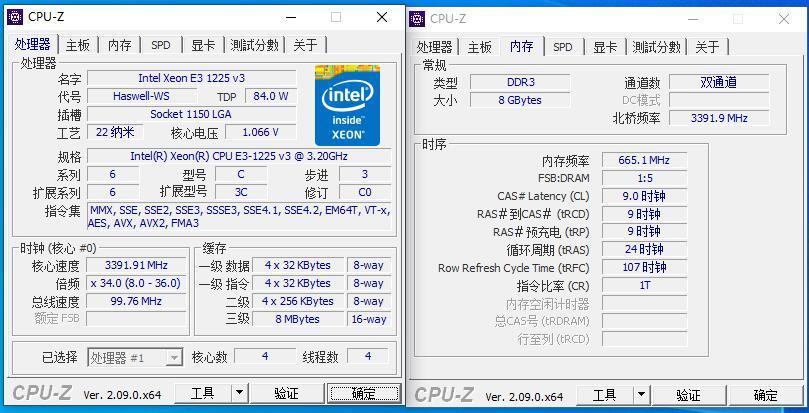Click the memory type value DDR3
Viewport: 809px width, 413px height.
[x=520, y=82]
